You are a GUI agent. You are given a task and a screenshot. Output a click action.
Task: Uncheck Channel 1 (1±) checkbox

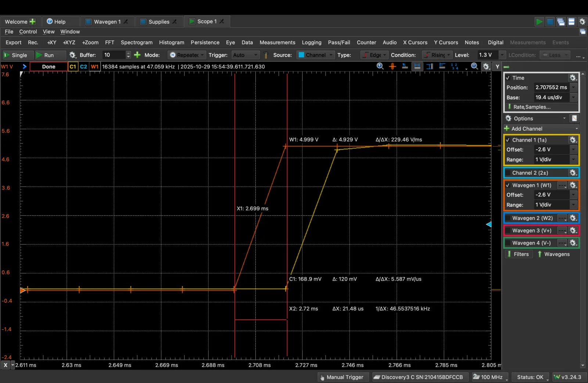[508, 140]
